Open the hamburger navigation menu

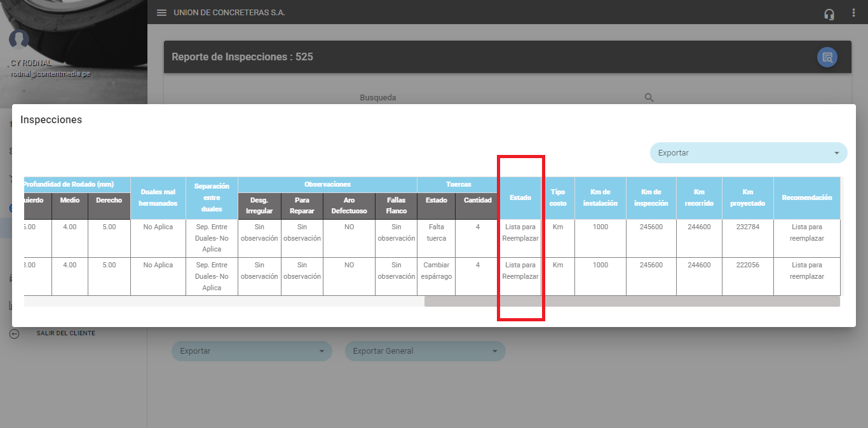[161, 13]
